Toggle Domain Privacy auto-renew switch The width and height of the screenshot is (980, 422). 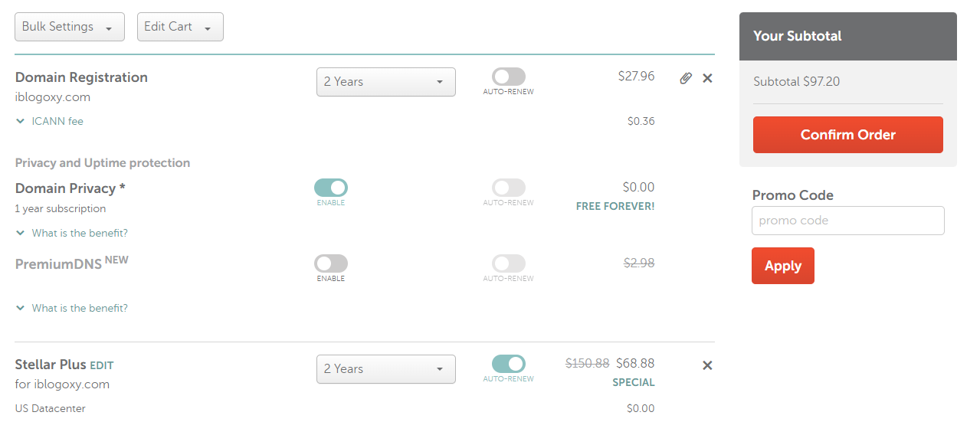point(509,188)
